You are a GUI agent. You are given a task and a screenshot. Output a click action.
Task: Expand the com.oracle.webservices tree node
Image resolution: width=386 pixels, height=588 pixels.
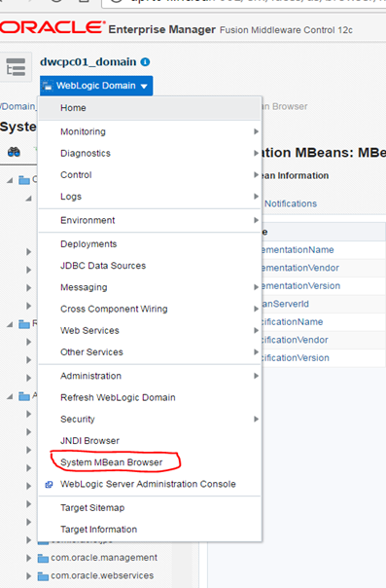coord(28,575)
